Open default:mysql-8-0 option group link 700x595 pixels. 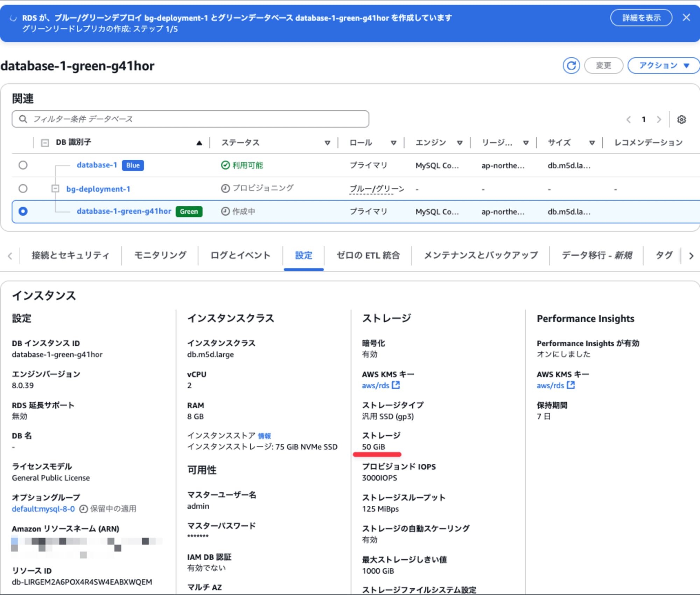click(43, 509)
